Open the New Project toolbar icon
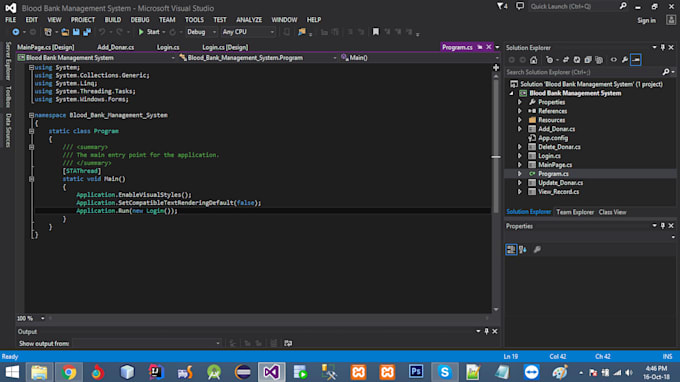The image size is (680, 382). point(48,32)
